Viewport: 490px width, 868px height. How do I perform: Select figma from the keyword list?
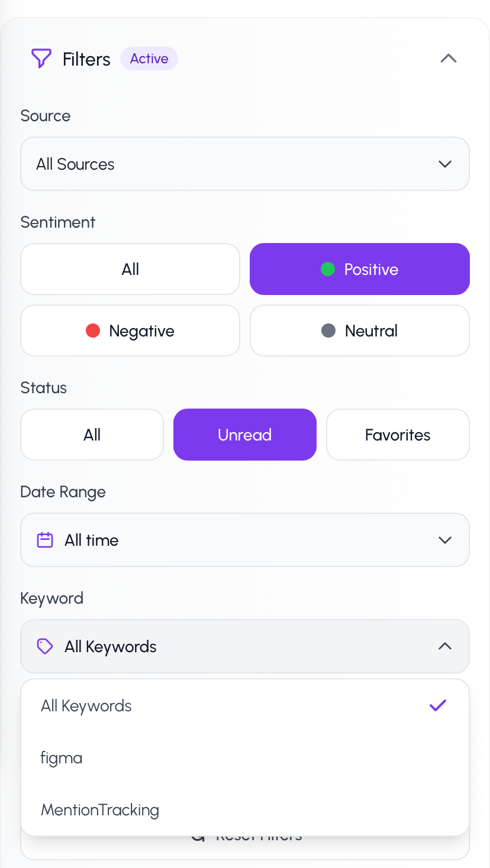pos(62,757)
